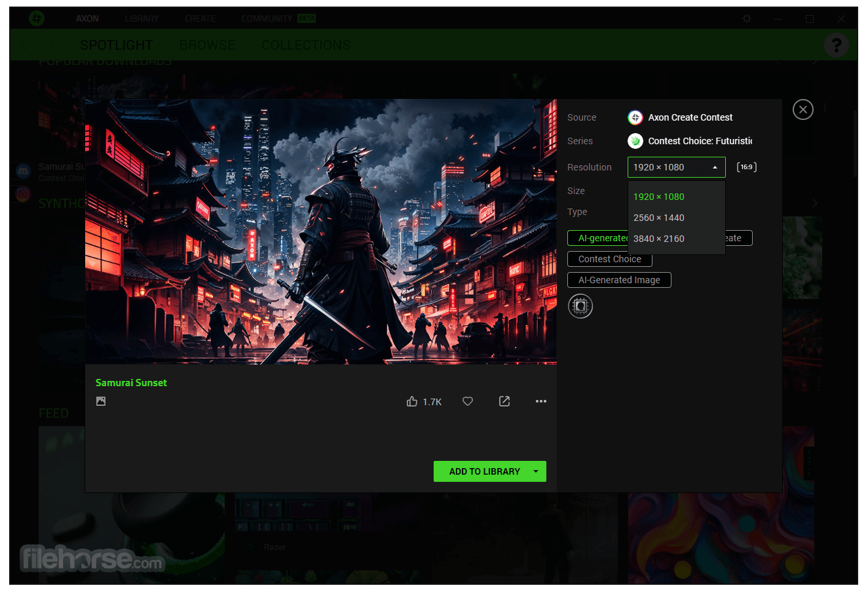Choose the 2560 × 1440 resolution option
This screenshot has width=868, height=592.
click(x=677, y=218)
